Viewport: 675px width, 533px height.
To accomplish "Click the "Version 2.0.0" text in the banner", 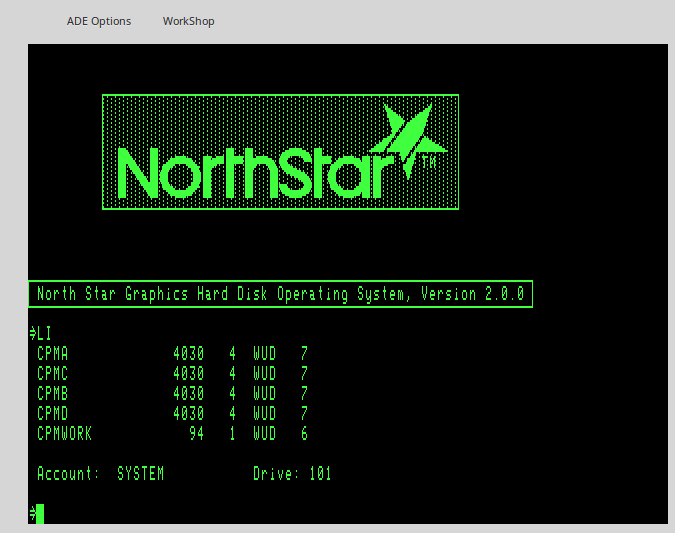I will click(473, 294).
